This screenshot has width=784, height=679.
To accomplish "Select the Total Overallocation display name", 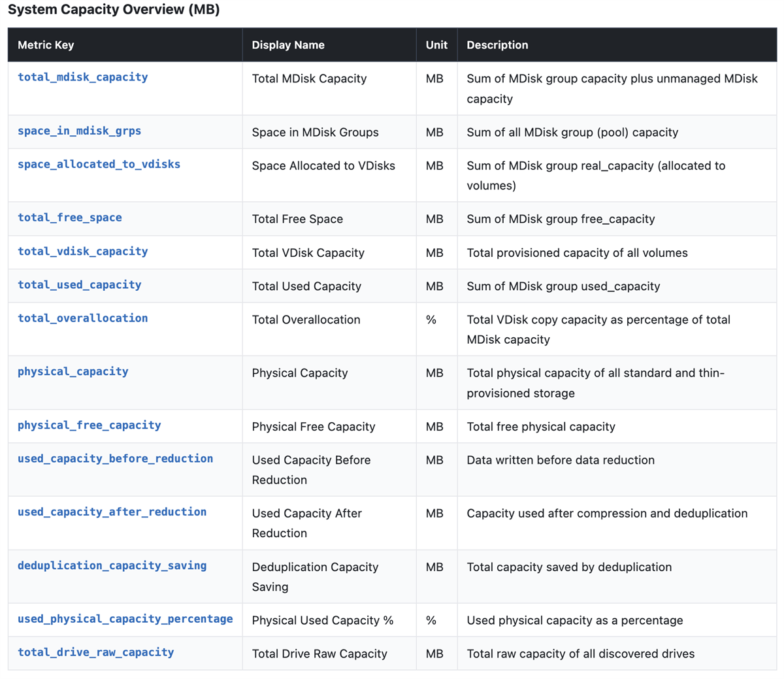I will point(306,319).
